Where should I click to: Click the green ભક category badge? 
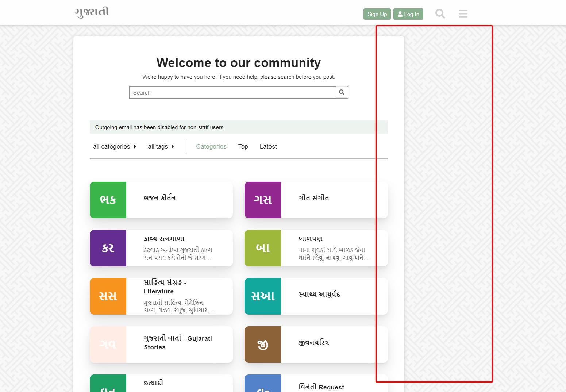point(108,200)
